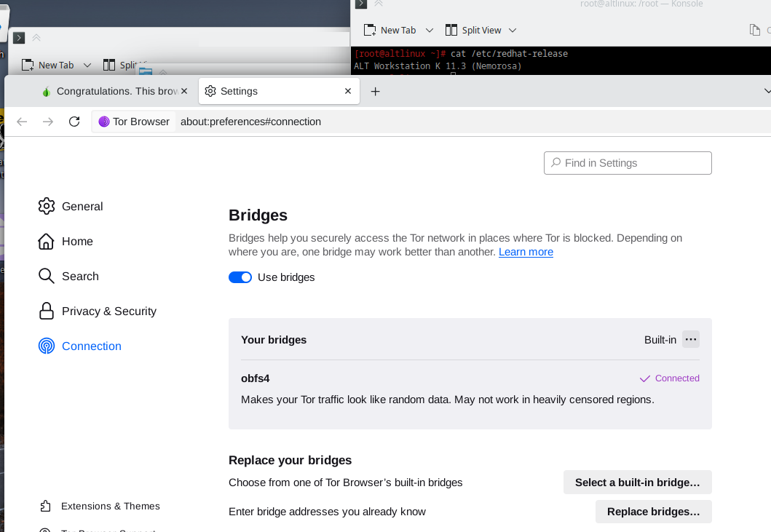Viewport: 771px width, 532px height.
Task: Close the Settings tab
Action: click(x=348, y=91)
